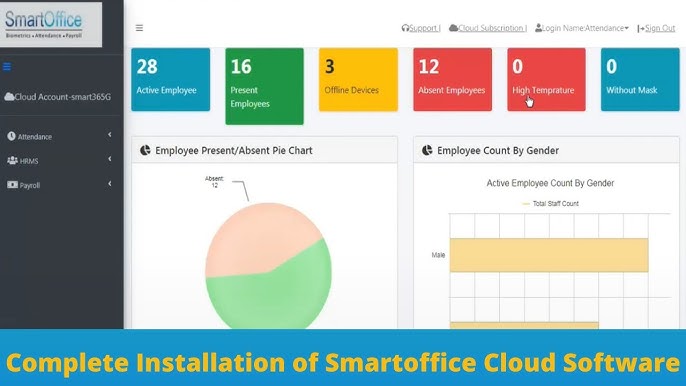The width and height of the screenshot is (686, 386).
Task: Open the Payroll sidebar menu
Action: (x=60, y=185)
